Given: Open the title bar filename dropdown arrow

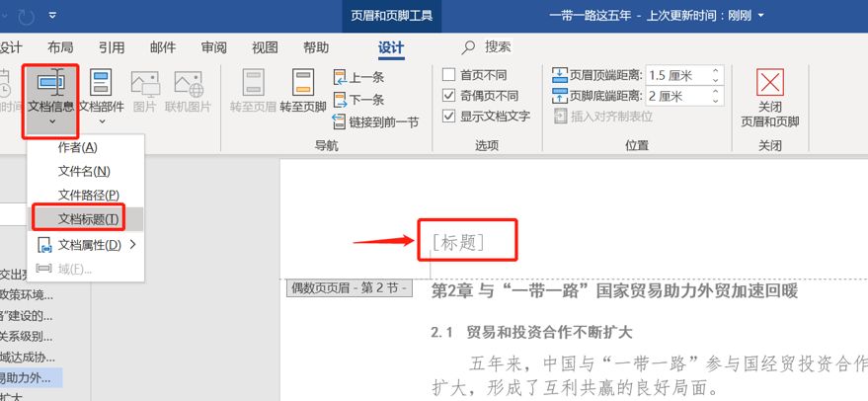Looking at the screenshot, I should pos(760,16).
